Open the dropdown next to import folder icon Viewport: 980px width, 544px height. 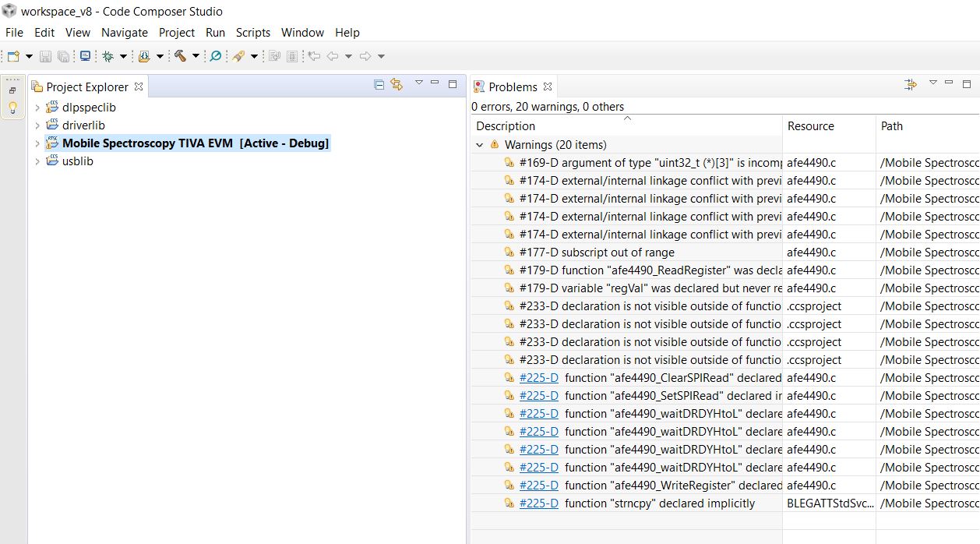coord(160,56)
